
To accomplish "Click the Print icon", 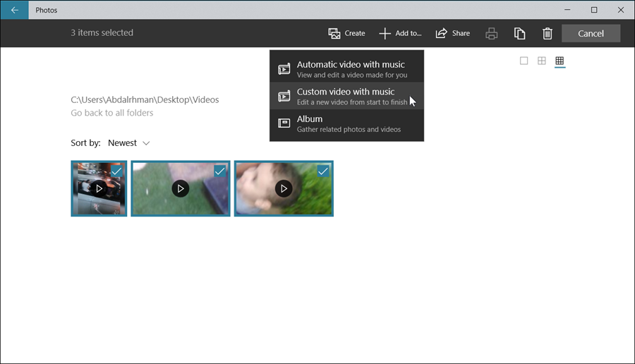I will [491, 33].
